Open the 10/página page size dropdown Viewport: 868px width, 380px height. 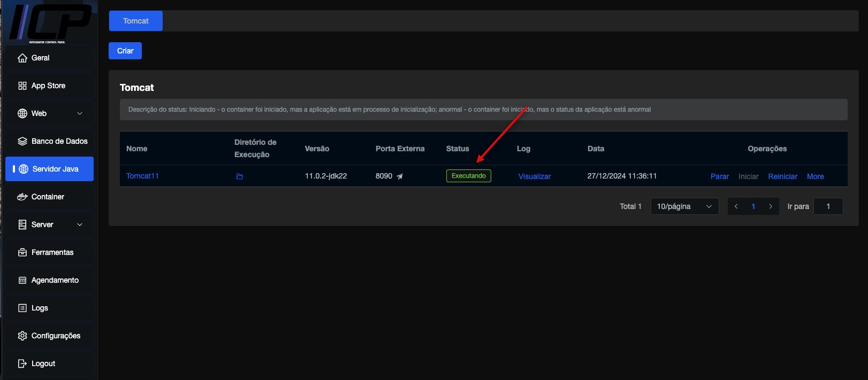(684, 206)
